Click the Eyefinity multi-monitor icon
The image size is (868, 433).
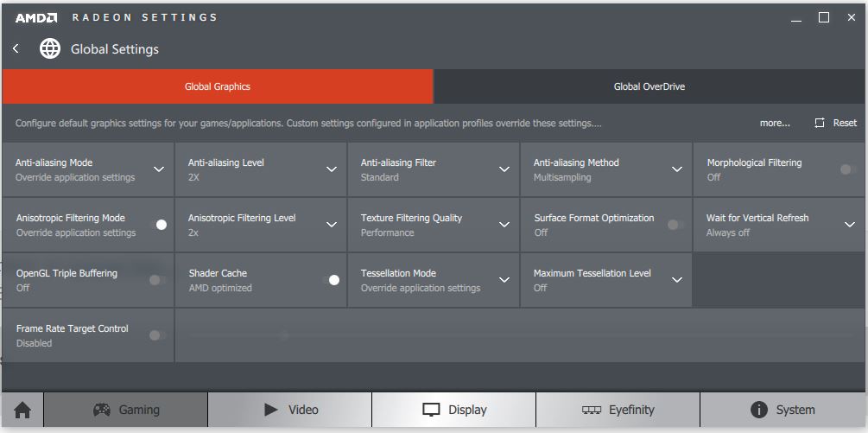click(x=592, y=410)
